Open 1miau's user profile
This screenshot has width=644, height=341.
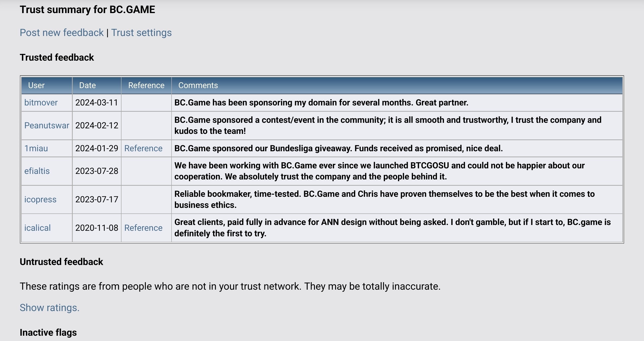[x=36, y=148]
